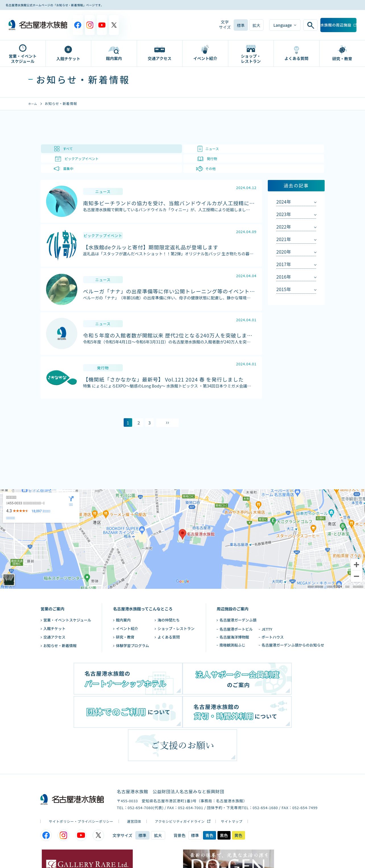Open the header YouTube icon
This screenshot has height=868, width=365.
[102, 25]
